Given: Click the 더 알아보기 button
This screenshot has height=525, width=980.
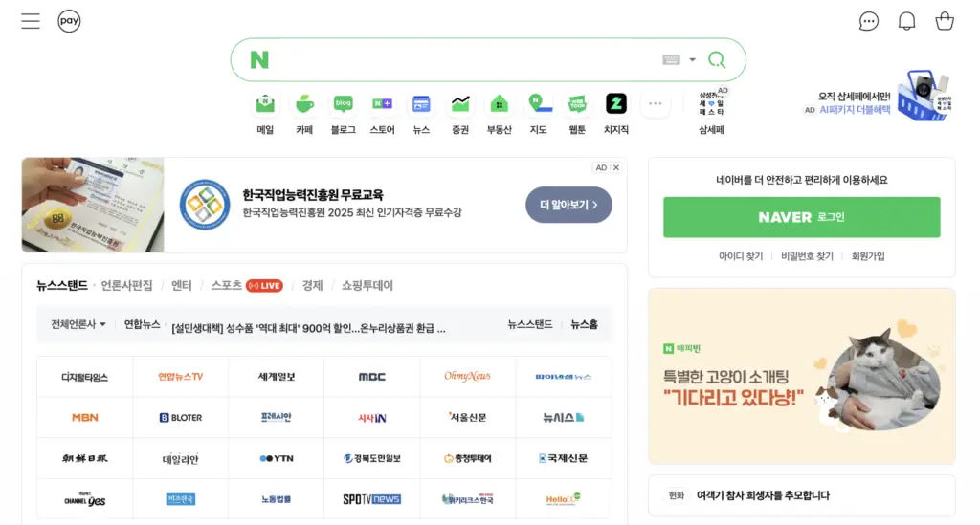Looking at the screenshot, I should (568, 205).
